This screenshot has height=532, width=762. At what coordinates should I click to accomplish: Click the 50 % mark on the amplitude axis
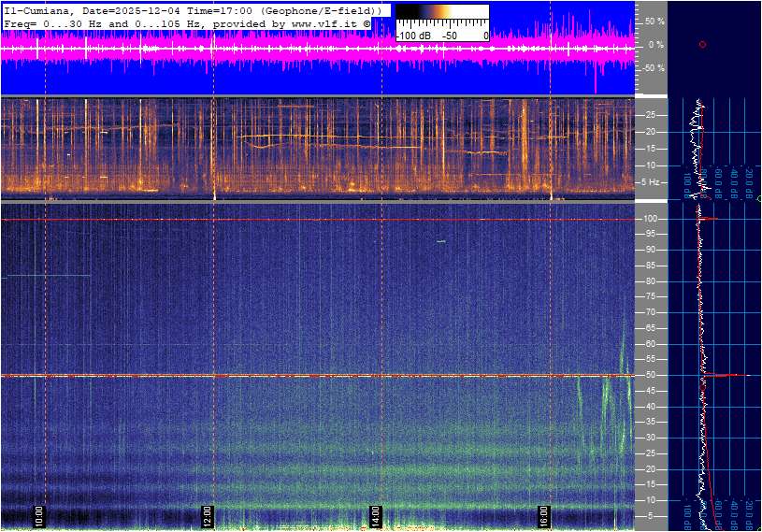coord(655,21)
